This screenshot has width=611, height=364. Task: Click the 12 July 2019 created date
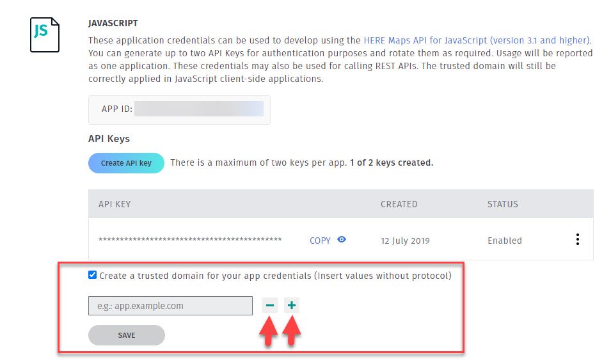point(405,241)
